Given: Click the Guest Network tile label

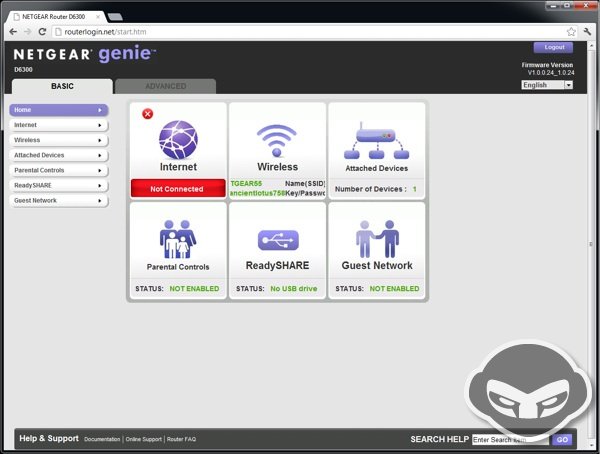Looking at the screenshot, I should coord(377,265).
